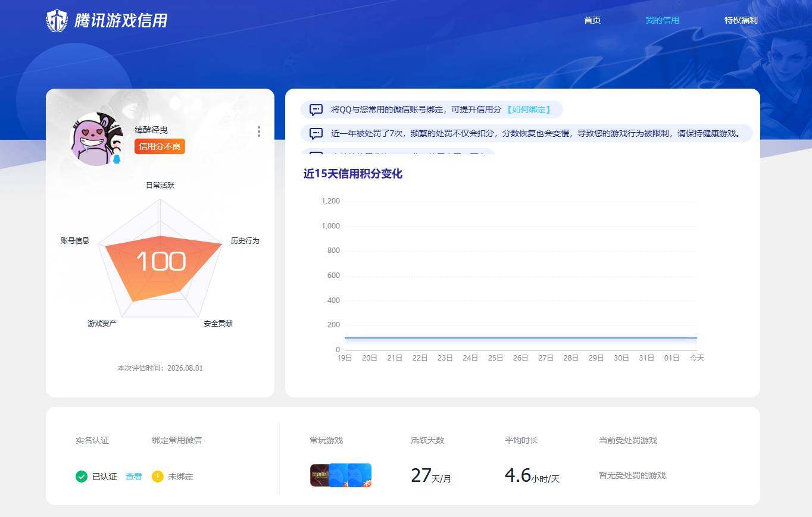Click the chat icon of the 微信账号绑定 tip

(316, 110)
